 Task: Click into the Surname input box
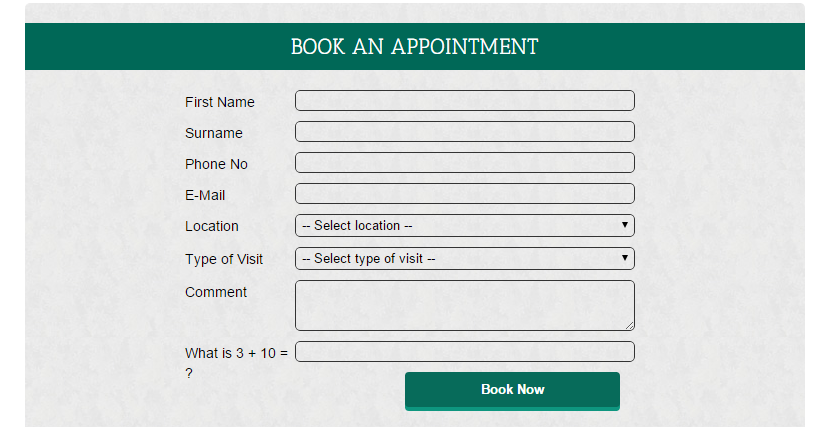coord(465,131)
